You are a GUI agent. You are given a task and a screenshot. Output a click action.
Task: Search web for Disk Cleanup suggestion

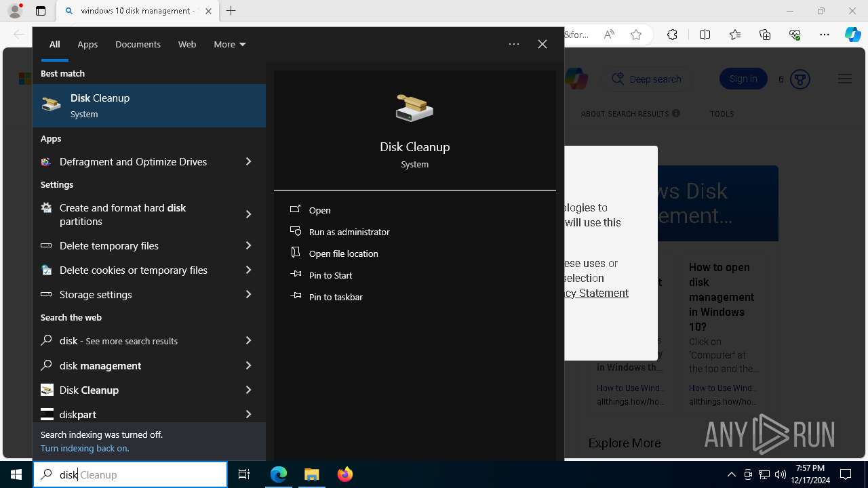[x=133, y=390]
